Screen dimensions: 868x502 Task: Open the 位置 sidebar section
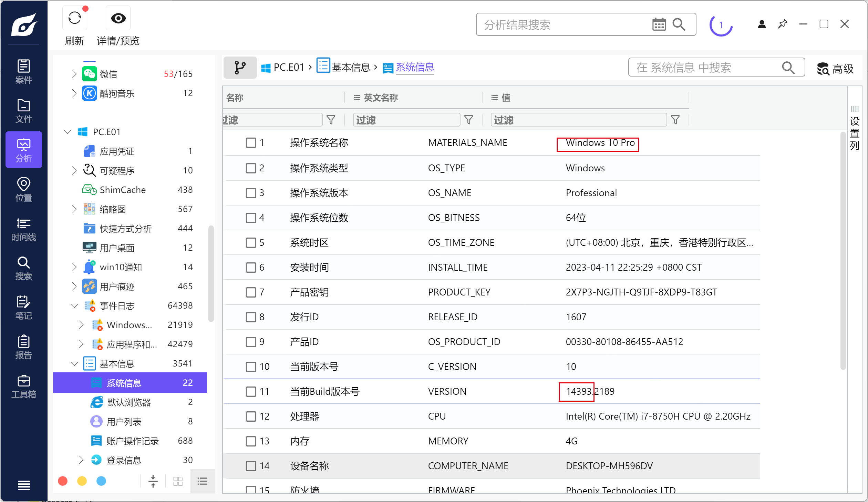coord(23,189)
